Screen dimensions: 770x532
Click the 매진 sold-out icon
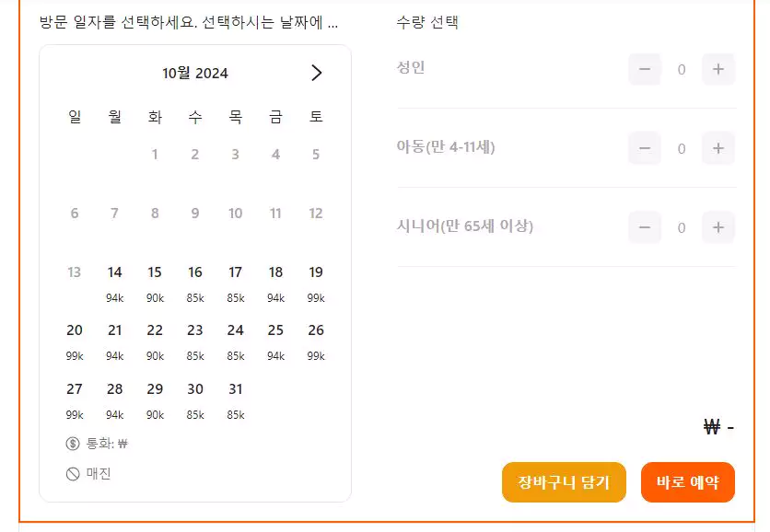tap(73, 474)
